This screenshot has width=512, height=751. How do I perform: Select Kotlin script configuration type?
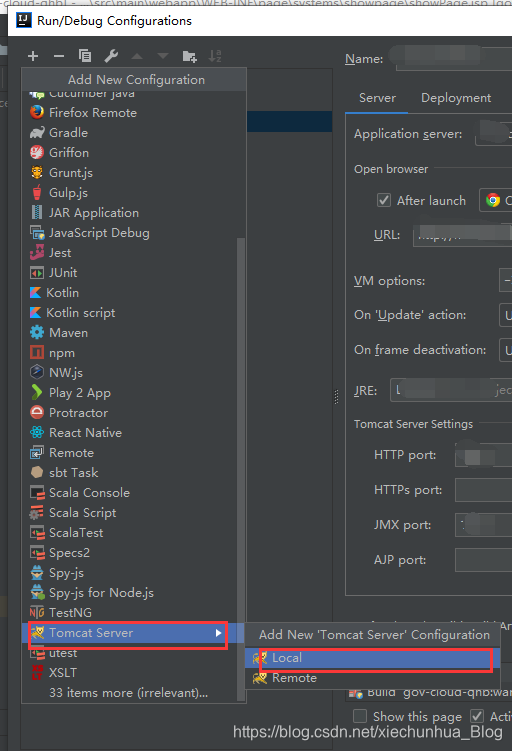pos(130,313)
